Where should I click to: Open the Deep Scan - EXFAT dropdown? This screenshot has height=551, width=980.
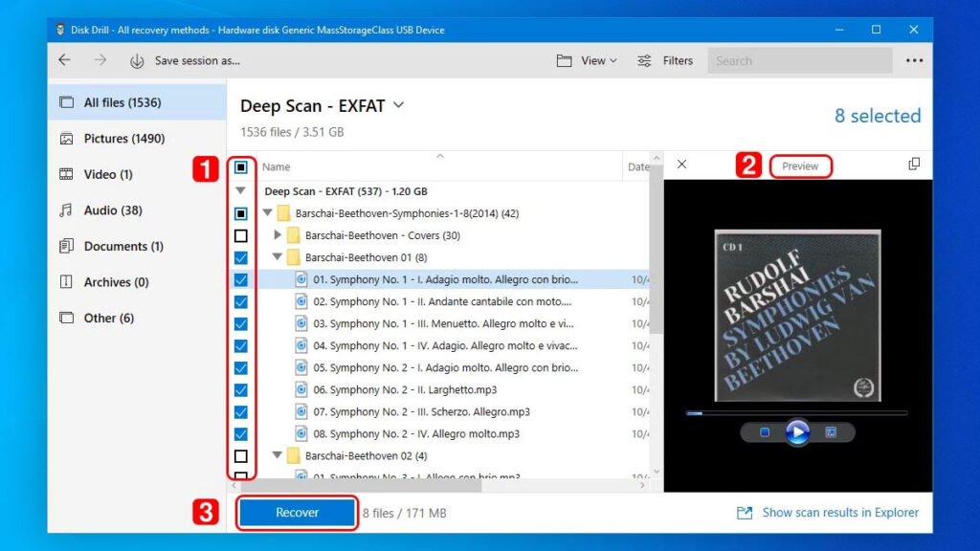click(x=399, y=105)
